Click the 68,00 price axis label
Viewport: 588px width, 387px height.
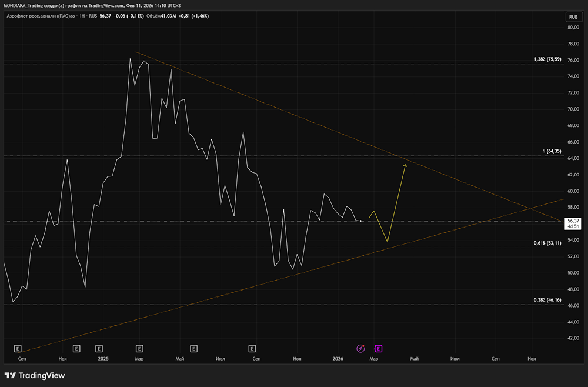tap(573, 126)
